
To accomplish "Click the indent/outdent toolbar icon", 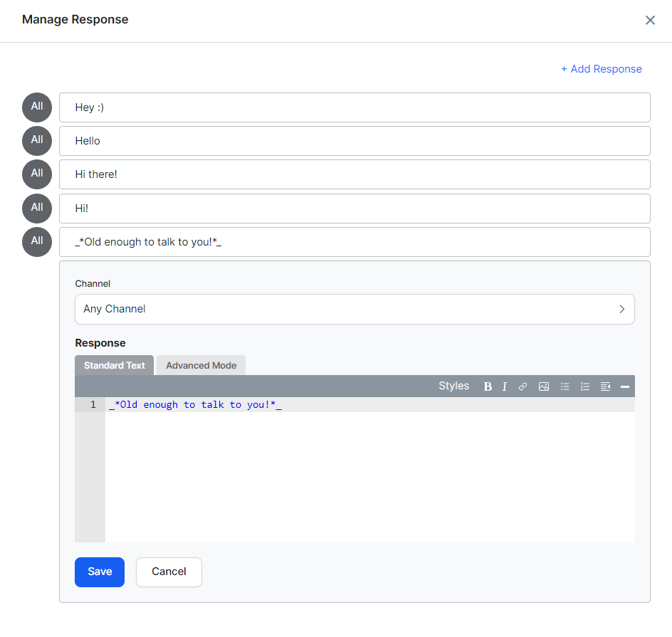I will [x=605, y=386].
